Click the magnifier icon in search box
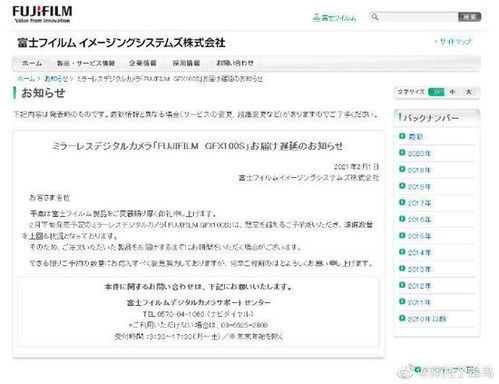The image size is (499, 384). click(x=375, y=17)
